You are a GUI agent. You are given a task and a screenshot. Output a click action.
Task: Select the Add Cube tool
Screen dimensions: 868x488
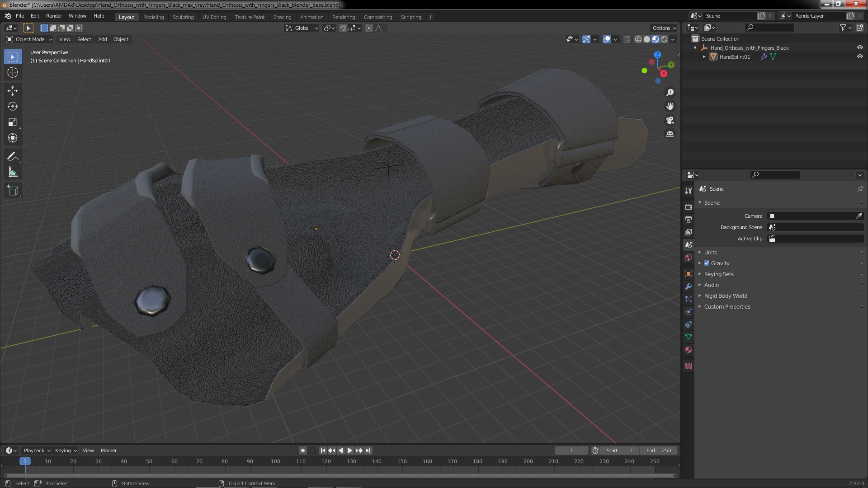pos(13,191)
